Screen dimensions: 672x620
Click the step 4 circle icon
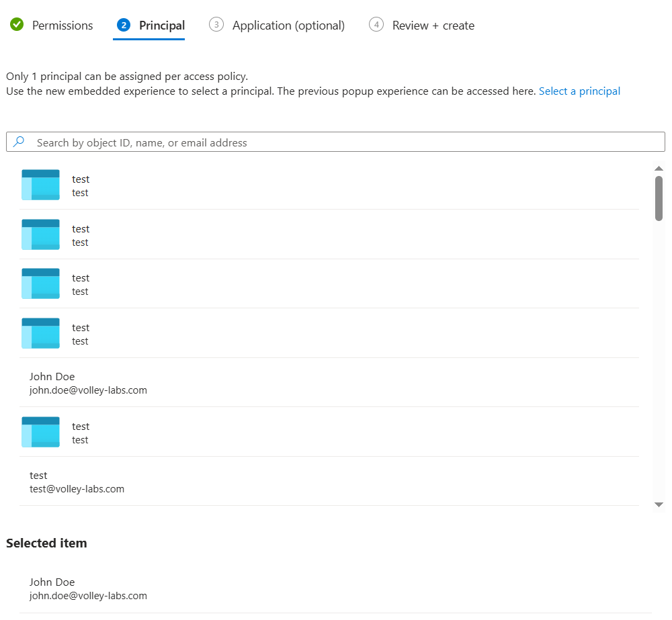point(376,25)
